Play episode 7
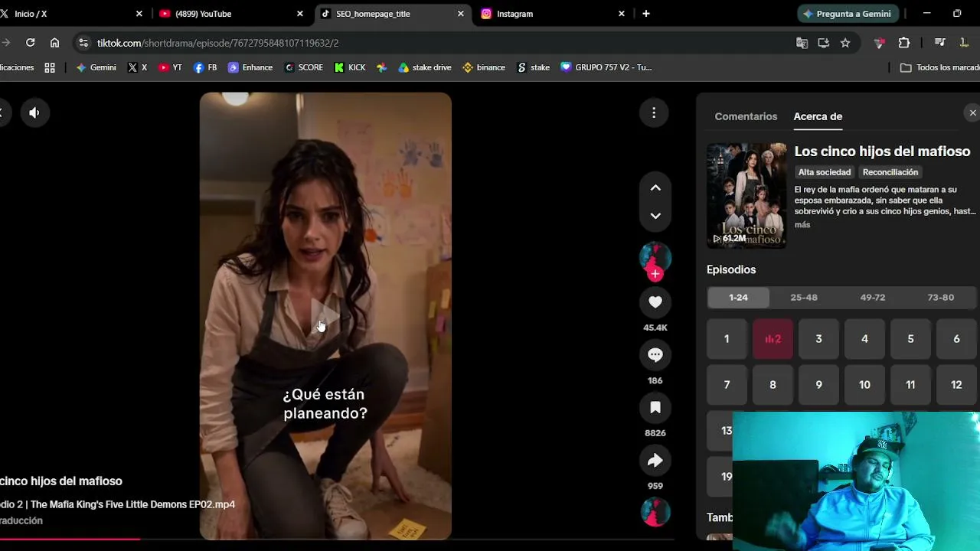 (x=727, y=385)
